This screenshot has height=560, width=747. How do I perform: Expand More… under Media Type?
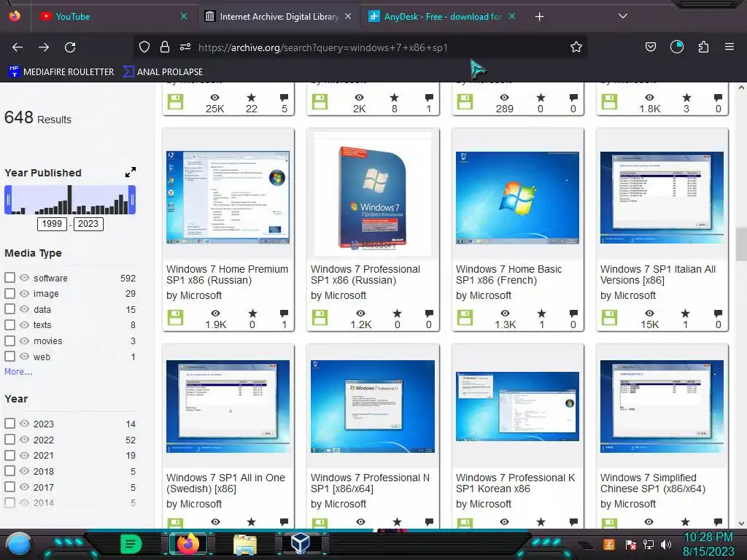coord(18,372)
